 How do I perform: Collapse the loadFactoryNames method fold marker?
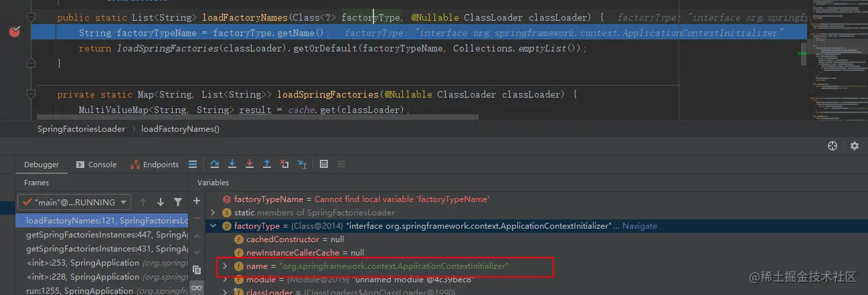point(31,17)
